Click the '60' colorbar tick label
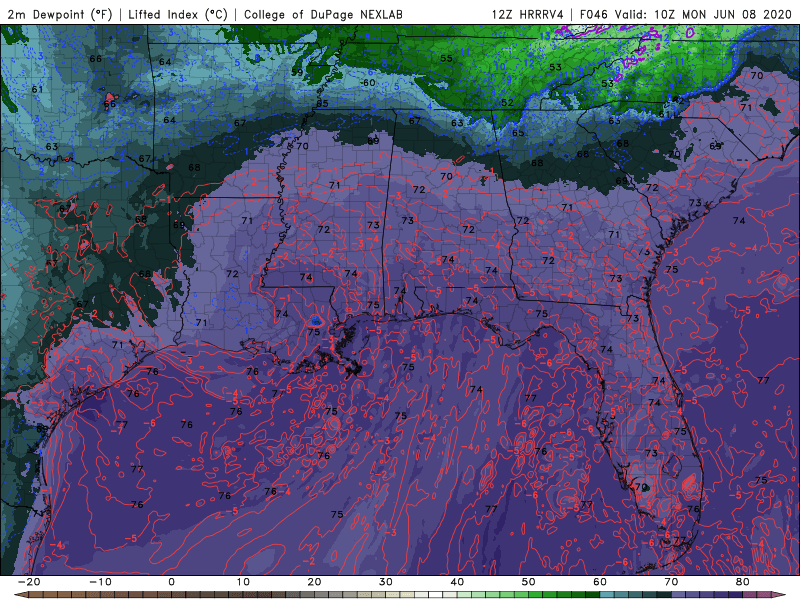800x600 pixels. tap(600, 582)
